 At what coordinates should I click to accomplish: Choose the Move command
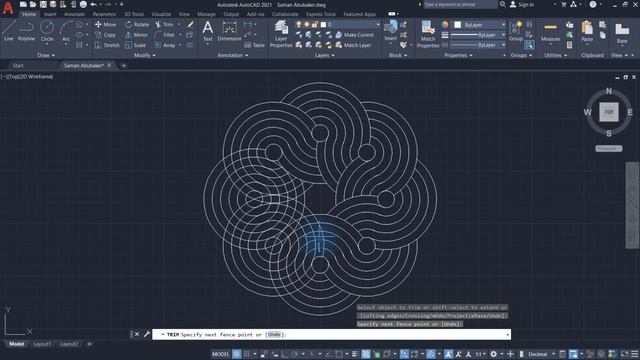tap(106, 24)
